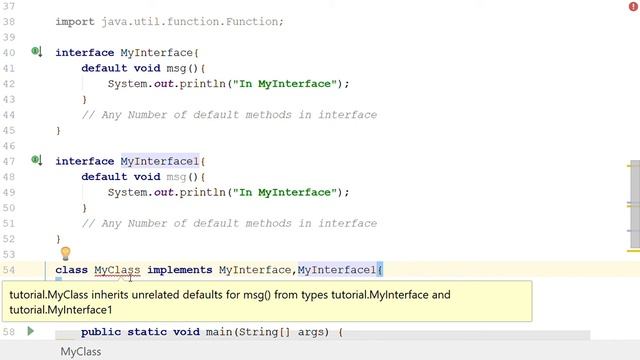Viewport: 640px width, 360px height.
Task: Click line number 54 in the gutter
Action: tap(9, 270)
